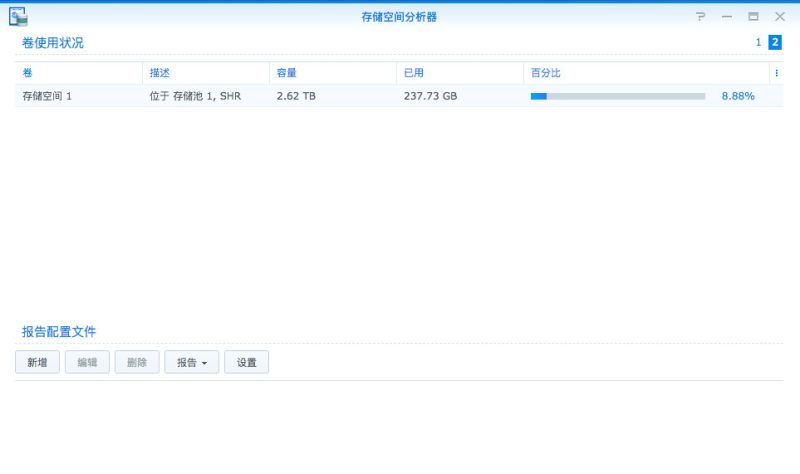Click the 删除 button

click(x=137, y=362)
